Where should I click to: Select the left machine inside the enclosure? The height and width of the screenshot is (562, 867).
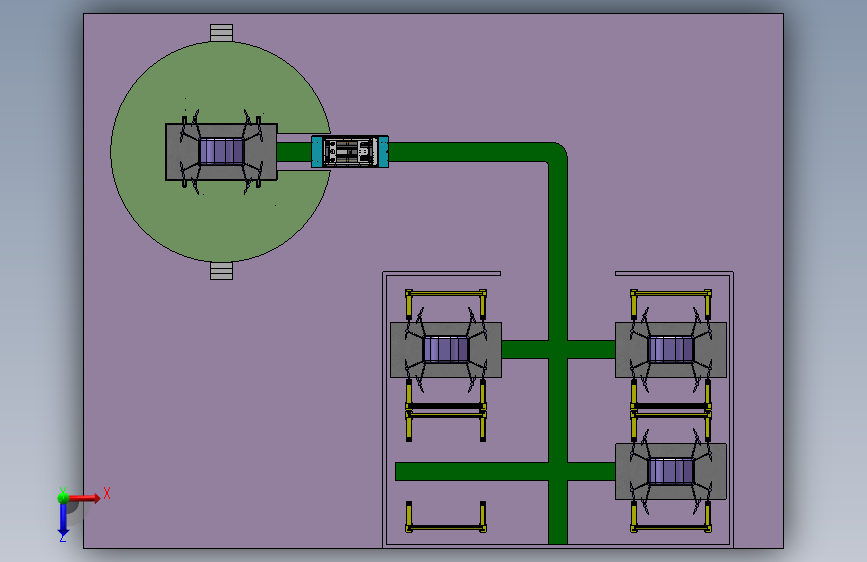coord(446,350)
